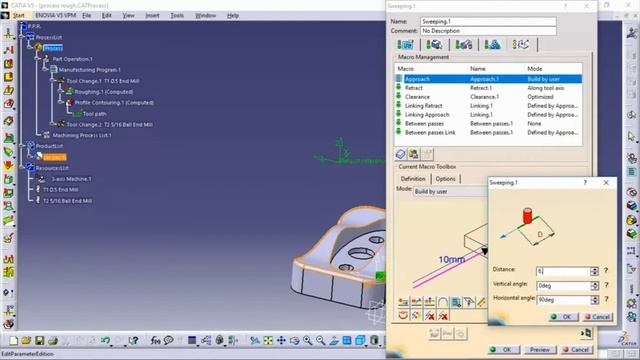640x360 pixels.
Task: Open the Start menu
Action: [18, 16]
